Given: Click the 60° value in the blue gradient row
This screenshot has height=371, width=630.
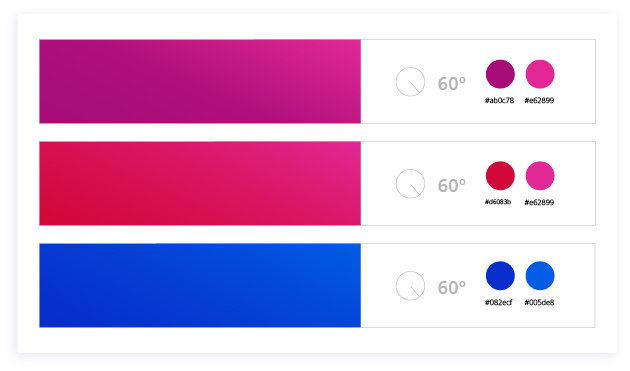Looking at the screenshot, I should [x=452, y=287].
